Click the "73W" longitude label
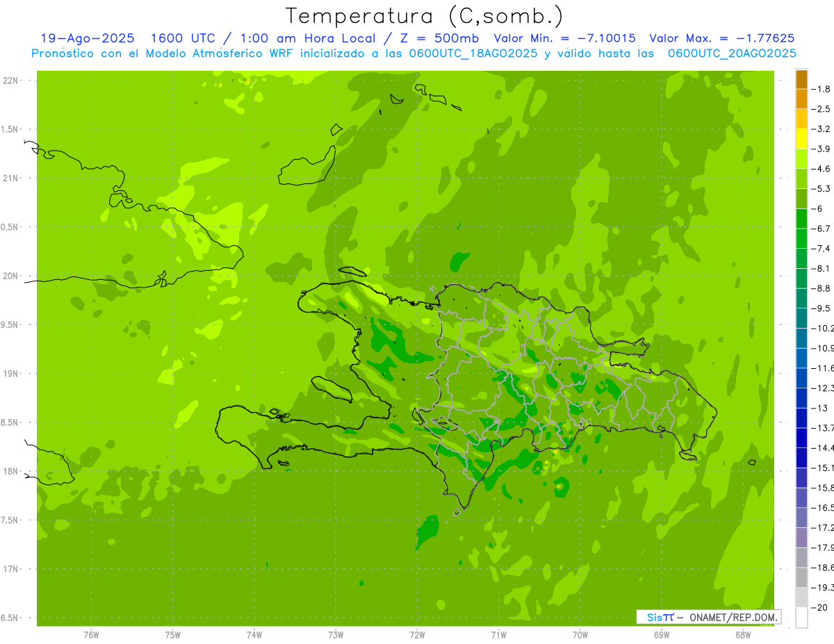This screenshot has width=834, height=644. point(336,634)
